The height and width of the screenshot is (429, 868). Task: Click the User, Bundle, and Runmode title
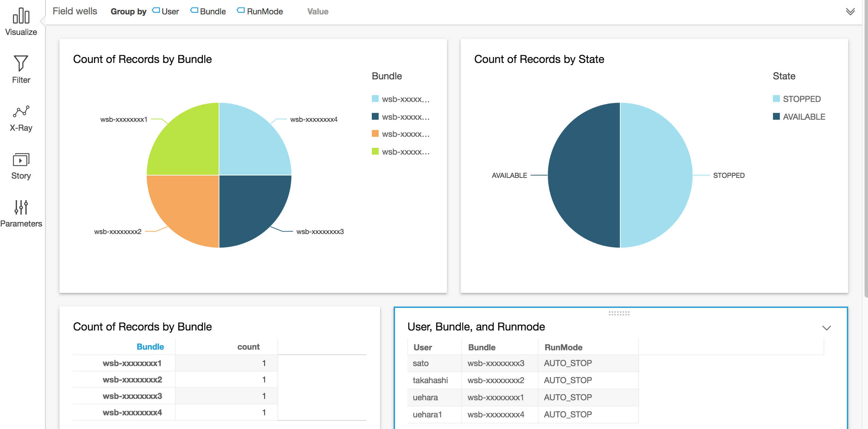[476, 327]
